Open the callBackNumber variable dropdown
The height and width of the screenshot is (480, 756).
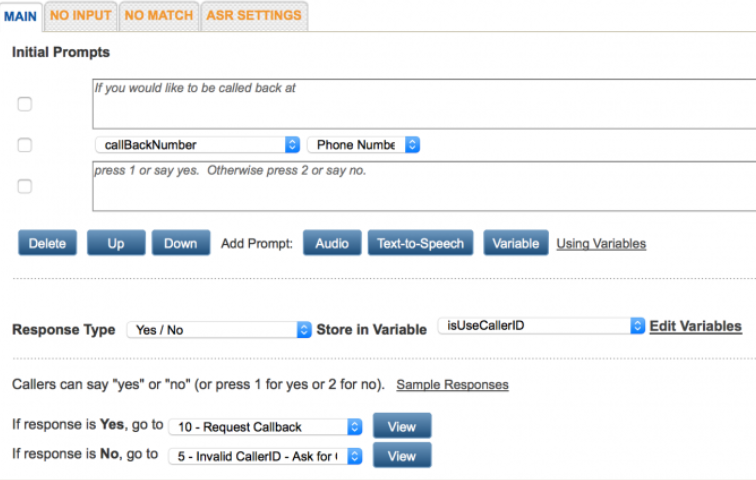197,145
